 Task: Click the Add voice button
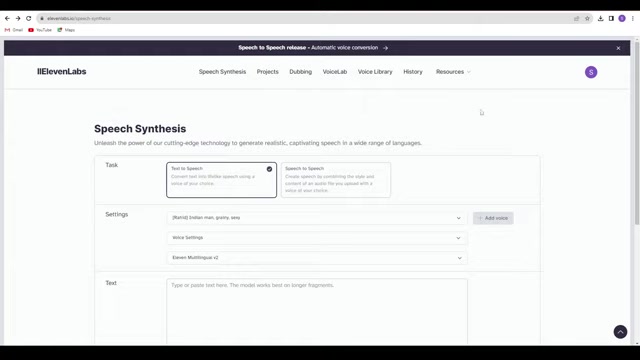pos(493,218)
